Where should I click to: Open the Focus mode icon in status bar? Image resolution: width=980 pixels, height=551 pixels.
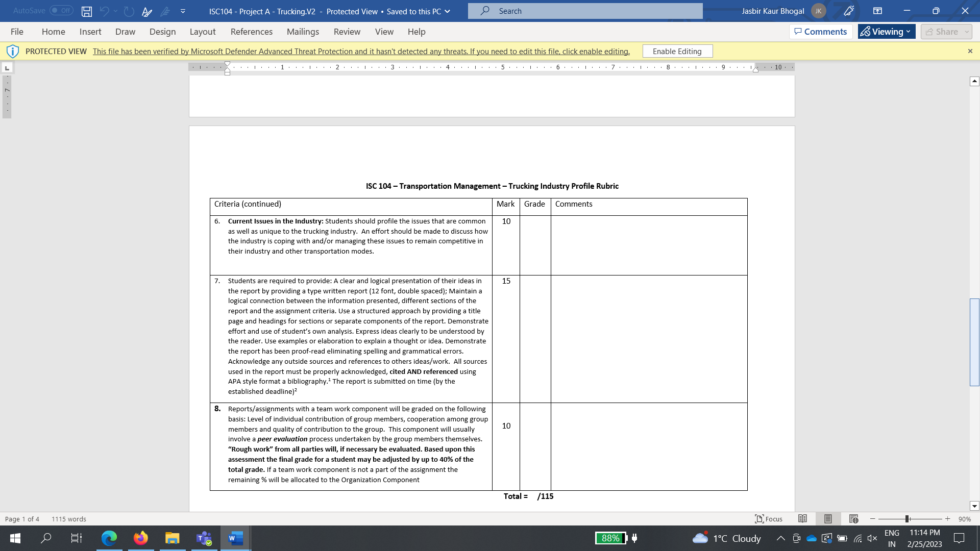tap(769, 519)
